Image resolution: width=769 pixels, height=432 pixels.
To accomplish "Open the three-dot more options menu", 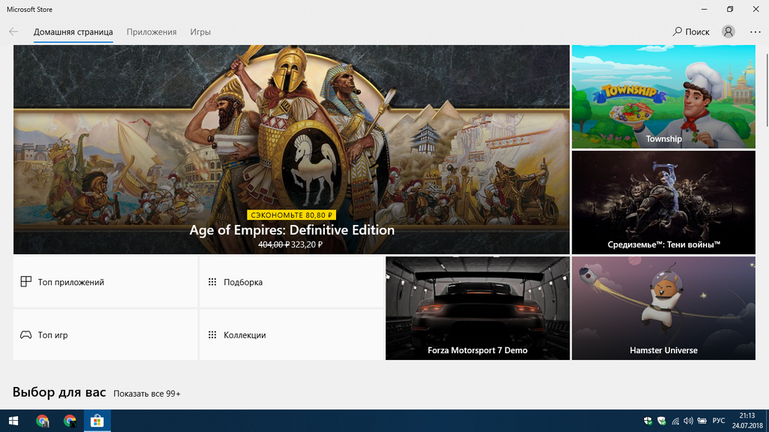I will 755,32.
